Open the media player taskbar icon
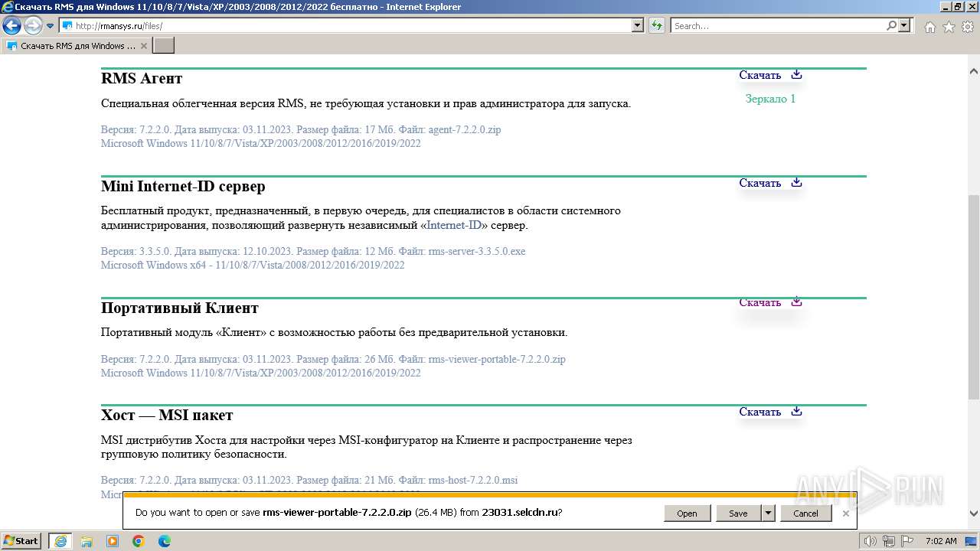The width and height of the screenshot is (980, 551). (113, 540)
